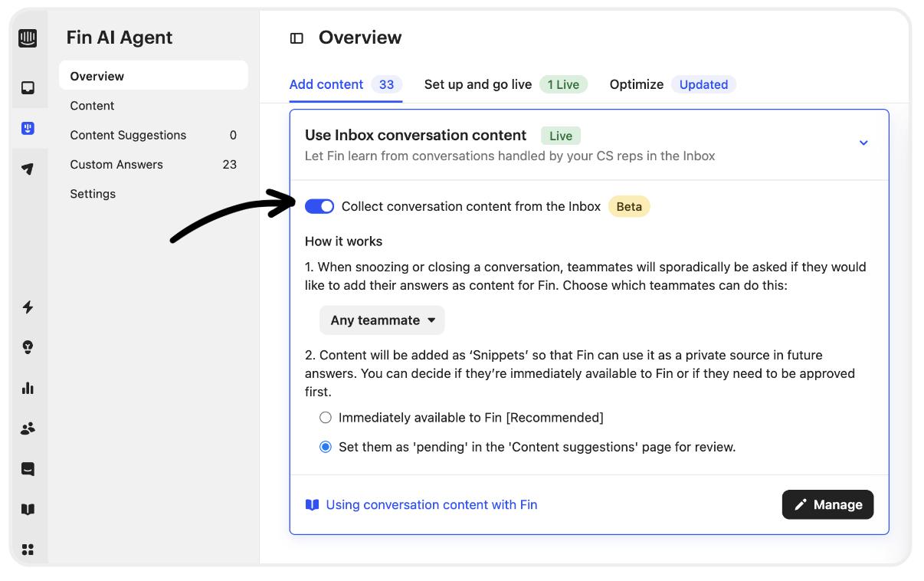Screen dimensions: 924x581
Task: Click the Use Inbox conversation content title
Action: point(416,135)
